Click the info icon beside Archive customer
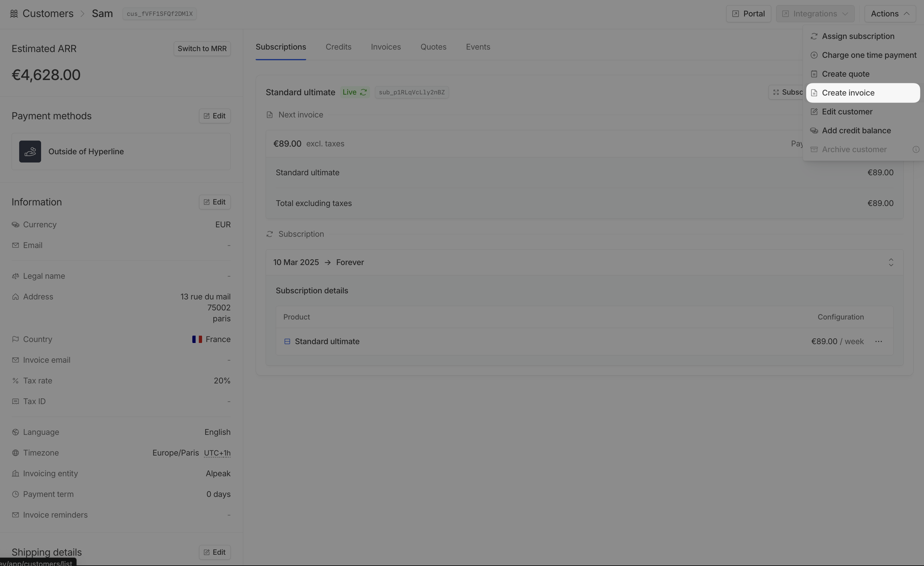This screenshot has width=924, height=566. pyautogui.click(x=916, y=149)
